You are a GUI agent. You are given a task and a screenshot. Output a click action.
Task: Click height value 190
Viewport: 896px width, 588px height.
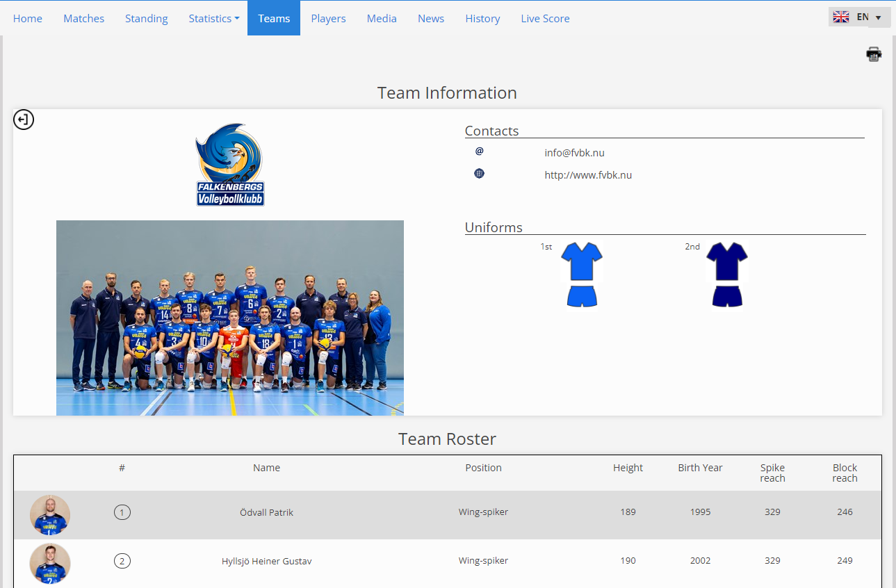(x=628, y=561)
